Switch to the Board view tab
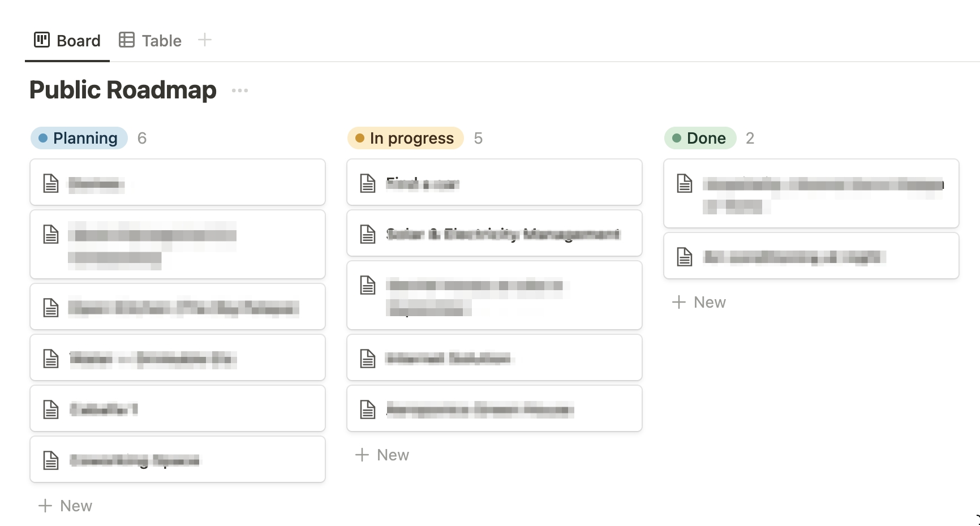The height and width of the screenshot is (526, 980). click(67, 41)
